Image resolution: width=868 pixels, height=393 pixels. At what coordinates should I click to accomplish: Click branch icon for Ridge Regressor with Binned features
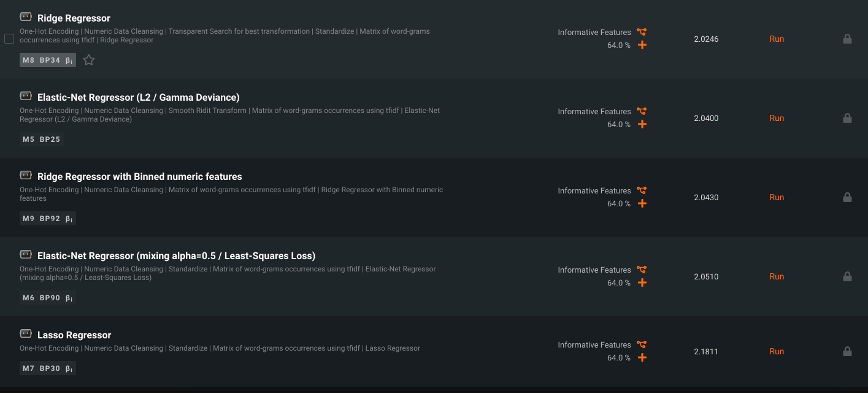[642, 190]
